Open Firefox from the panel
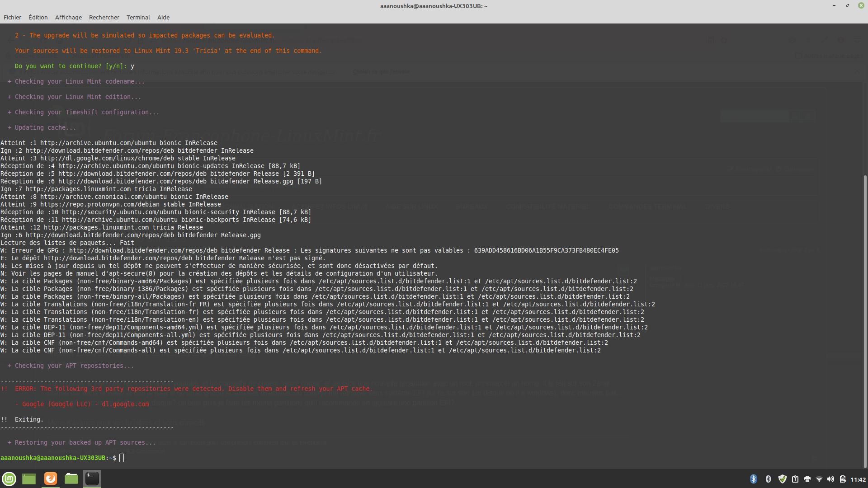Screen dimensions: 868x488 pos(51,479)
